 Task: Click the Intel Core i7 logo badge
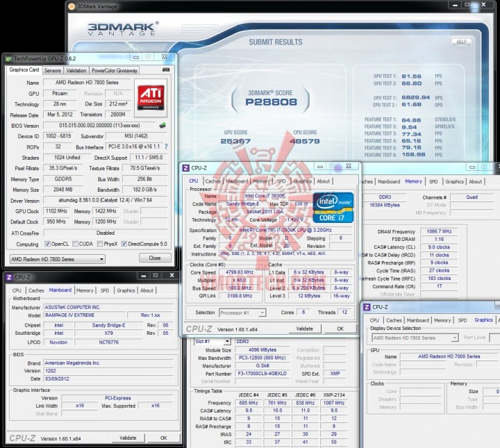click(333, 207)
